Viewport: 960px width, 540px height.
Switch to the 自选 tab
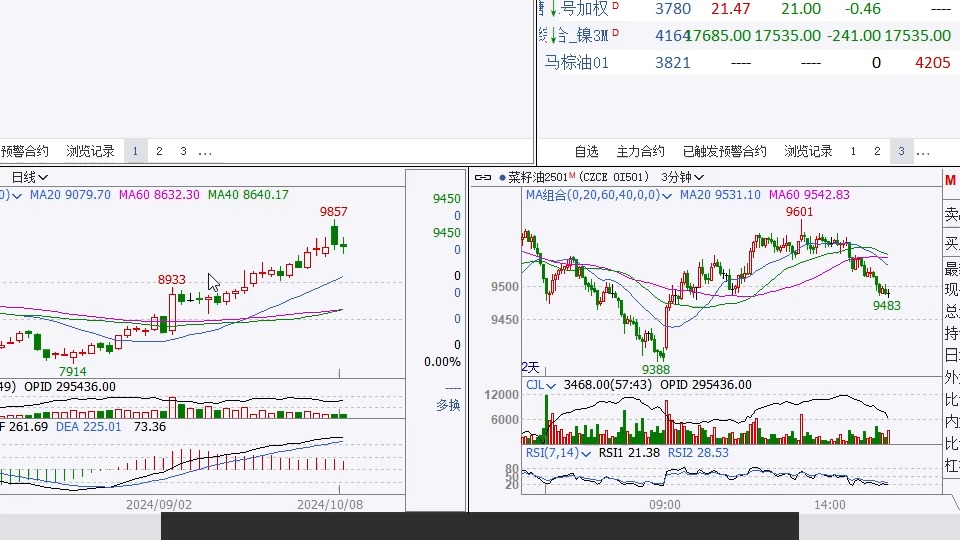(x=586, y=152)
